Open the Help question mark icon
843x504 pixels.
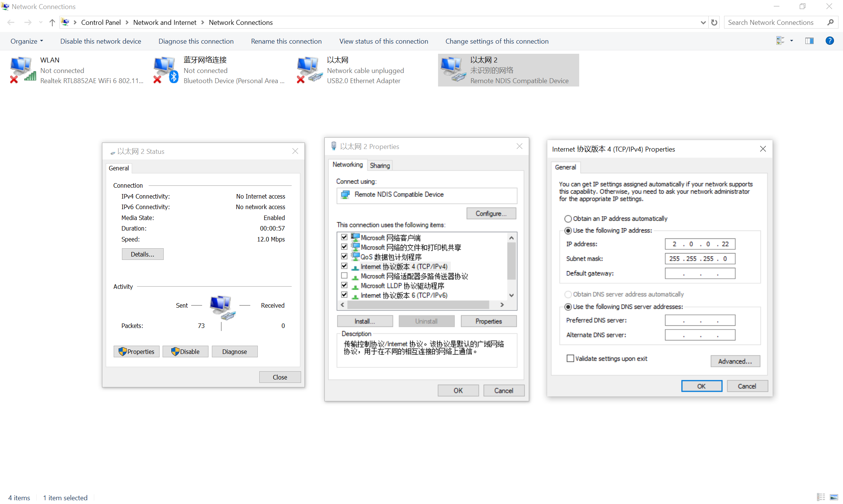pos(829,41)
